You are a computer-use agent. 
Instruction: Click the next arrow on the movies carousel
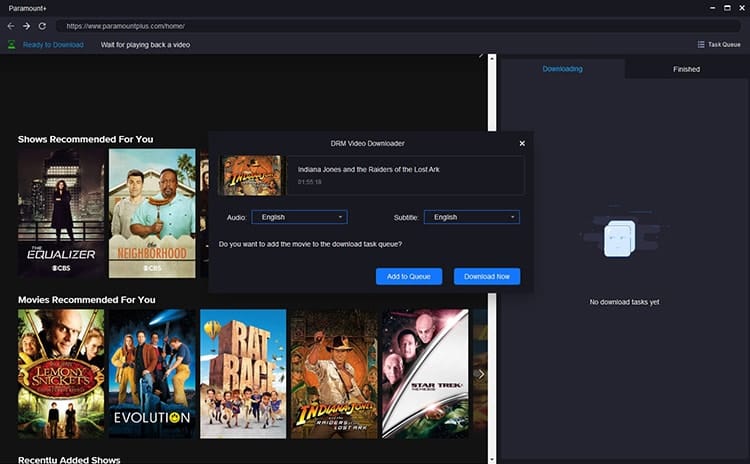click(481, 374)
